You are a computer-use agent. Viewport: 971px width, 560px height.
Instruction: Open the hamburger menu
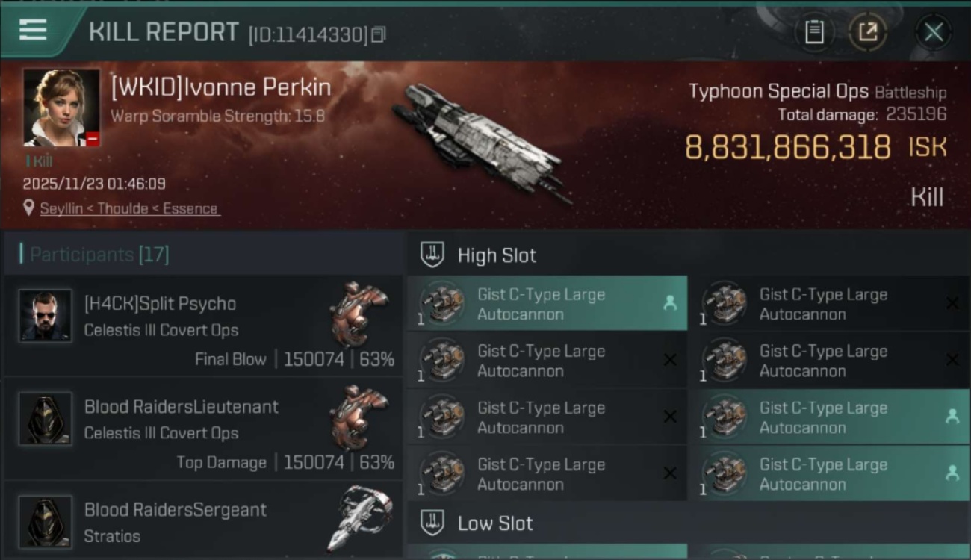pyautogui.click(x=33, y=30)
